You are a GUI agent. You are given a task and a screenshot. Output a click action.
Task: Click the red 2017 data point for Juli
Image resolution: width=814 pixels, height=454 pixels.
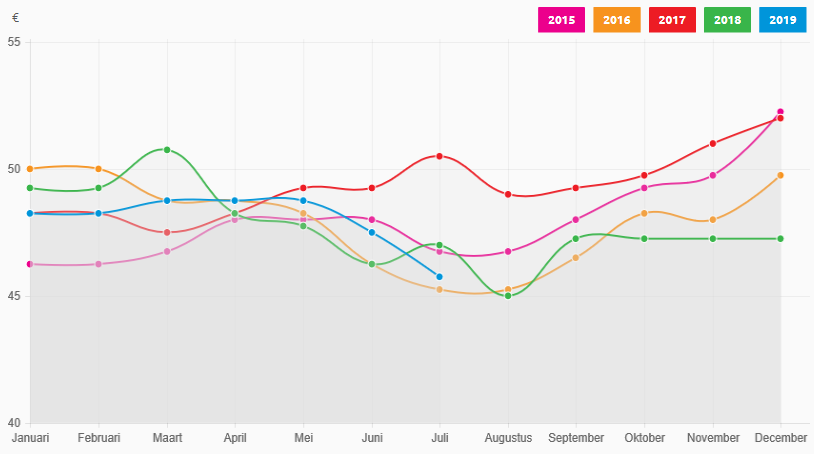[440, 156]
